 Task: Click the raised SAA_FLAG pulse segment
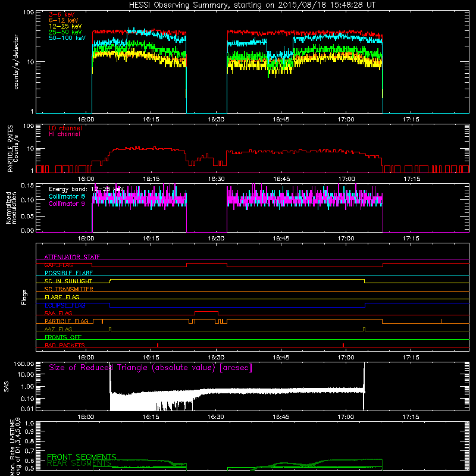pos(206,312)
